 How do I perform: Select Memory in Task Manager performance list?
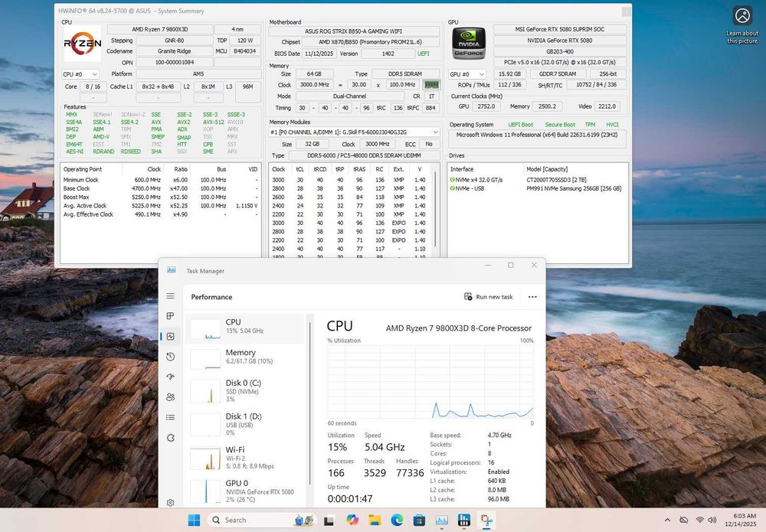[245, 359]
